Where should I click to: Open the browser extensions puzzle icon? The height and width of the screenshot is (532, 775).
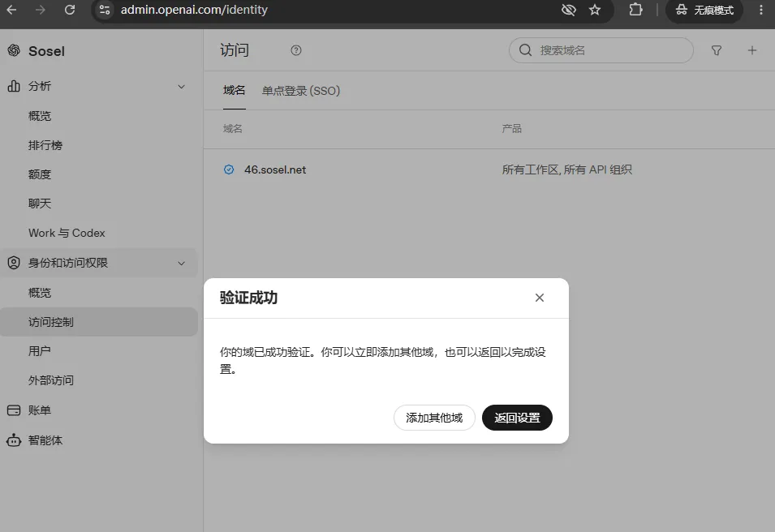(635, 10)
